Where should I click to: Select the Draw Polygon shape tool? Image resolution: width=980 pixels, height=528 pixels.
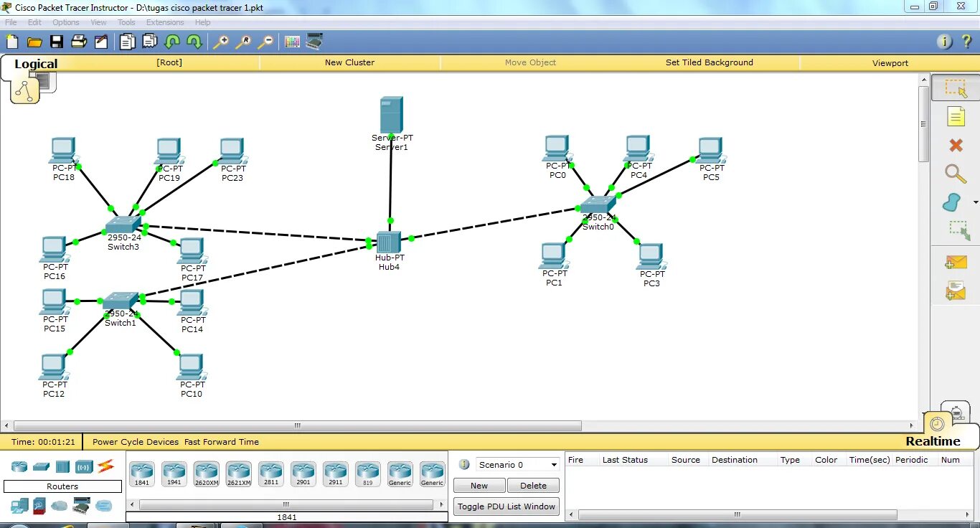(x=952, y=202)
